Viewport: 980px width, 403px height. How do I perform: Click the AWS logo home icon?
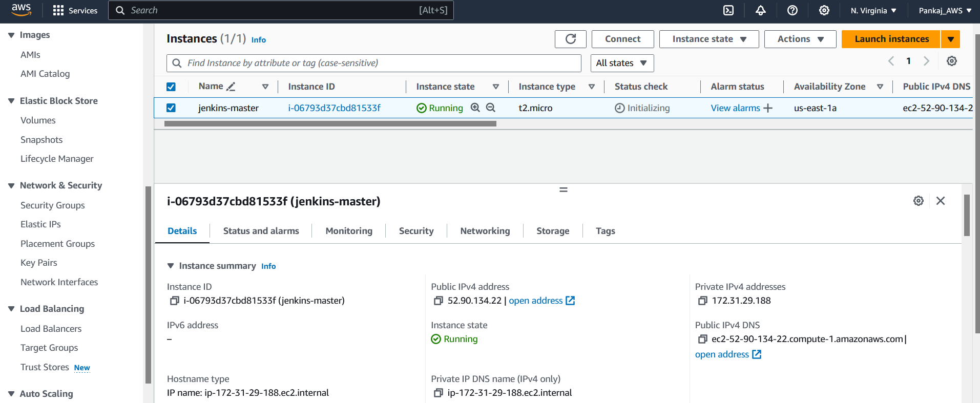point(22,10)
